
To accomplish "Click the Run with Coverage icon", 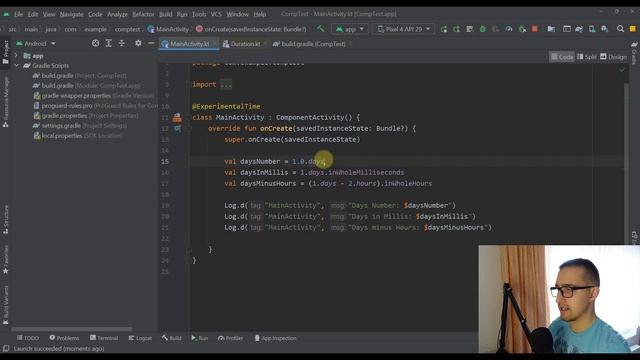I will point(495,29).
